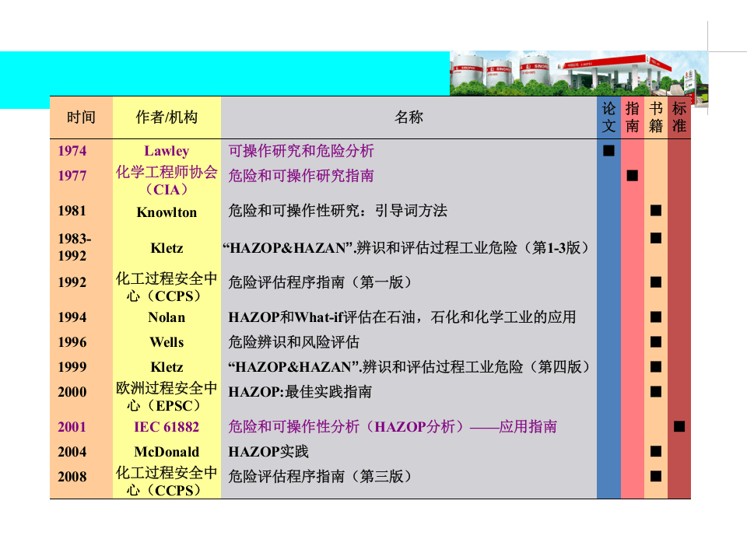Image resolution: width=747 pixels, height=560 pixels.
Task: Click the '作者/机构' column header
Action: click(167, 117)
